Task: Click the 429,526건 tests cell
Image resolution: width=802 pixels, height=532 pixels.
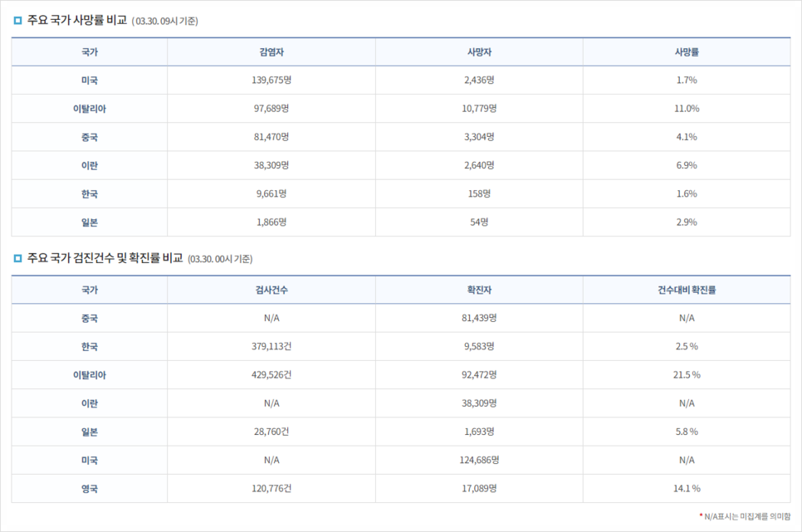Action: click(x=271, y=375)
